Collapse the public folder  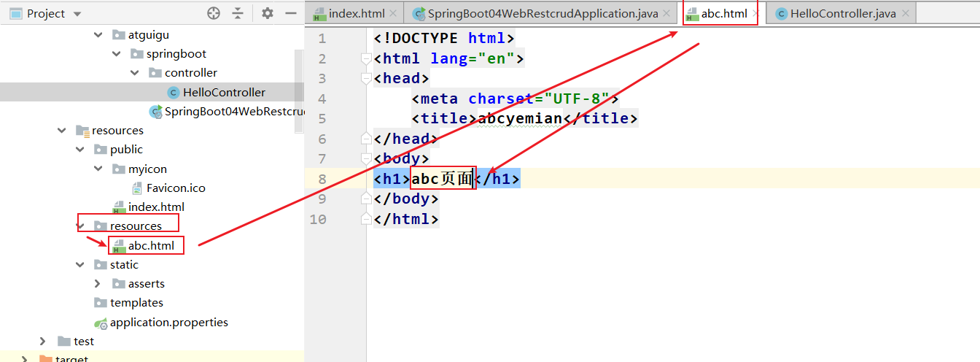pyautogui.click(x=80, y=149)
